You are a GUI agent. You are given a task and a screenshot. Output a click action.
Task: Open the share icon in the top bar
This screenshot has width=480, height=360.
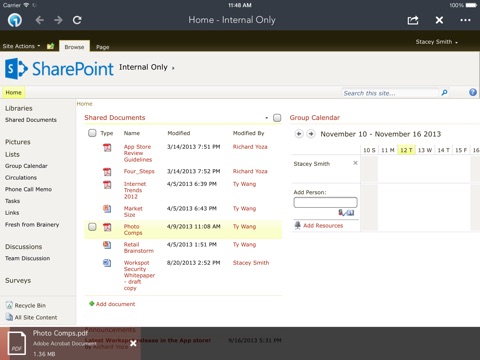[413, 20]
